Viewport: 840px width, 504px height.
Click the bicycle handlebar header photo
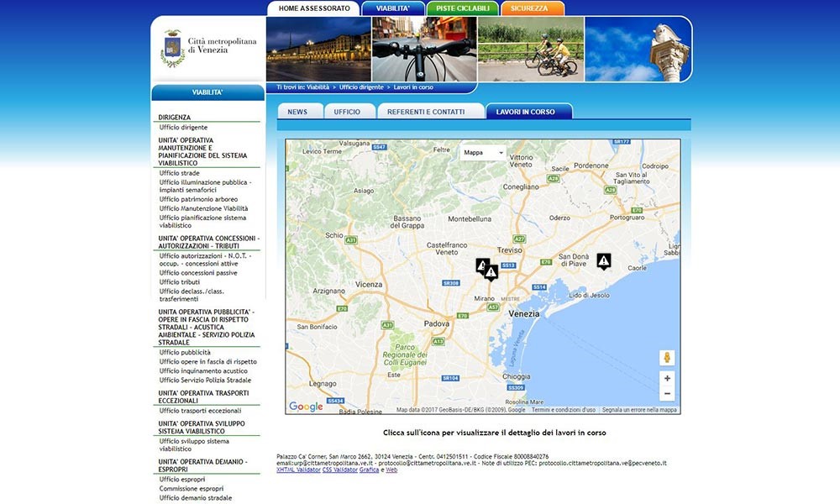(x=424, y=49)
